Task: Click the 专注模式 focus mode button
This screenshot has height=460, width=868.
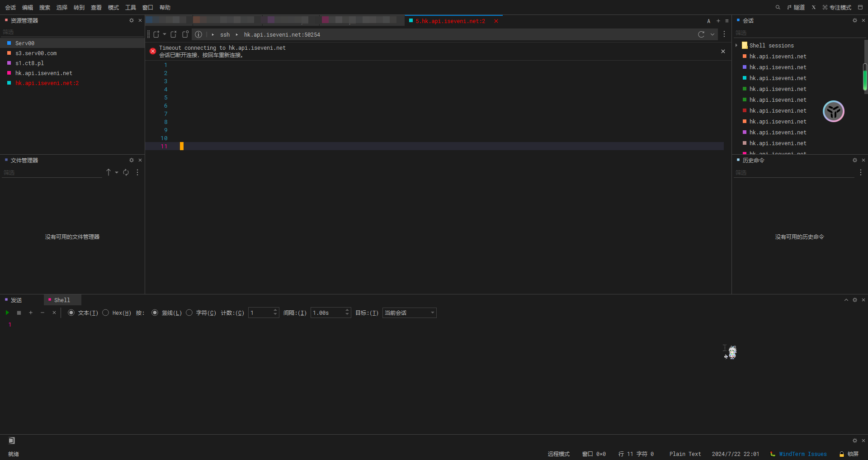Action: [837, 7]
